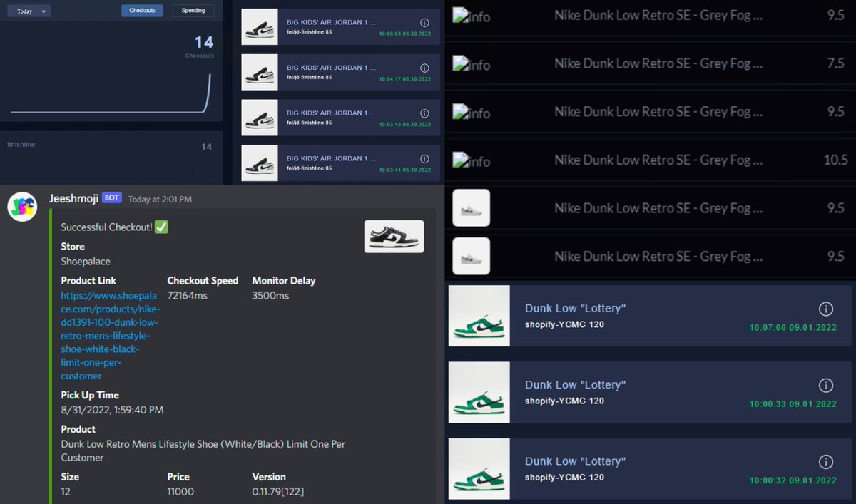Open shoe thumbnail of 10:03:43 Air Jordan row
The image size is (856, 504).
point(260,118)
